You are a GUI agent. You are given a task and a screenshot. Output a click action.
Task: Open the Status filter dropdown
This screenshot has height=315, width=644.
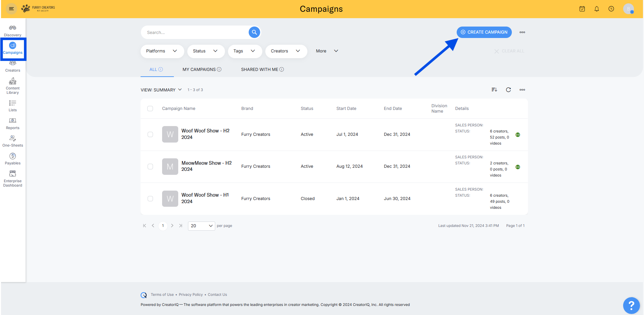205,51
